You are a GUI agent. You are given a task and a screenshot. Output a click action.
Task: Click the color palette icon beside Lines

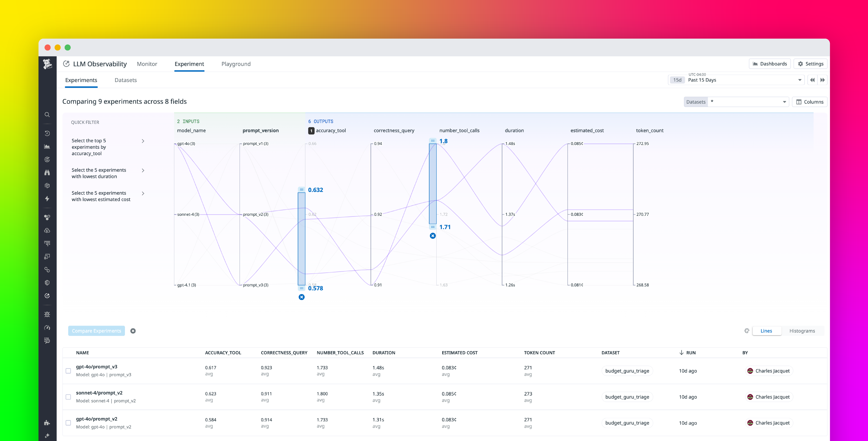tap(747, 331)
